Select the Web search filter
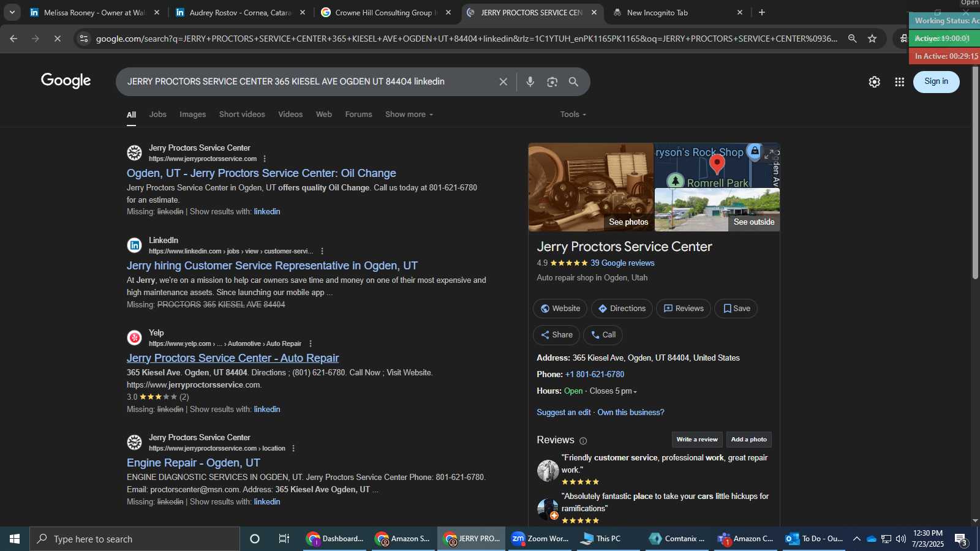 pos(324,114)
